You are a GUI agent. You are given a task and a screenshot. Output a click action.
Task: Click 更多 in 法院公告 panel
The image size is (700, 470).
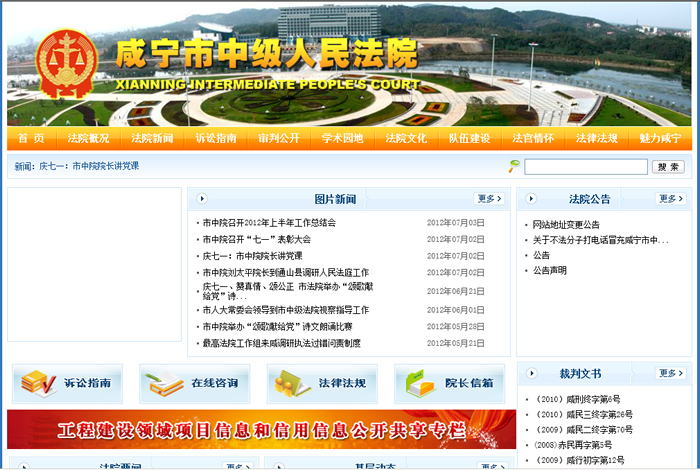(671, 199)
